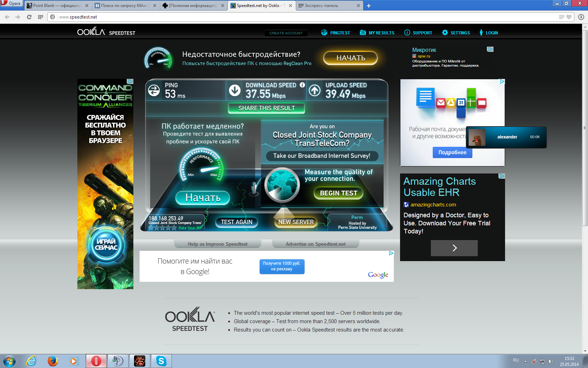Click the browser Forward arrow
The width and height of the screenshot is (588, 368).
click(18, 17)
